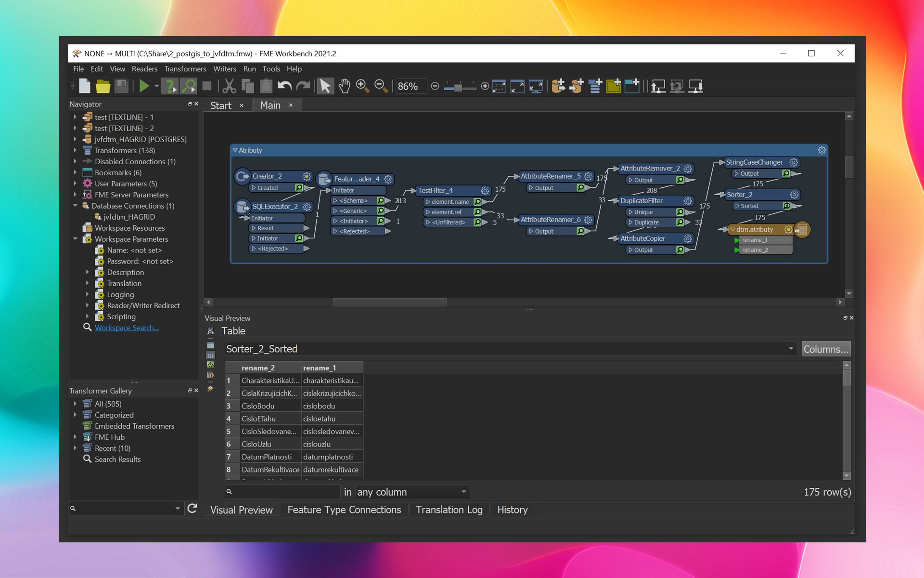Open the Readers menu
924x578 pixels.
(x=144, y=69)
